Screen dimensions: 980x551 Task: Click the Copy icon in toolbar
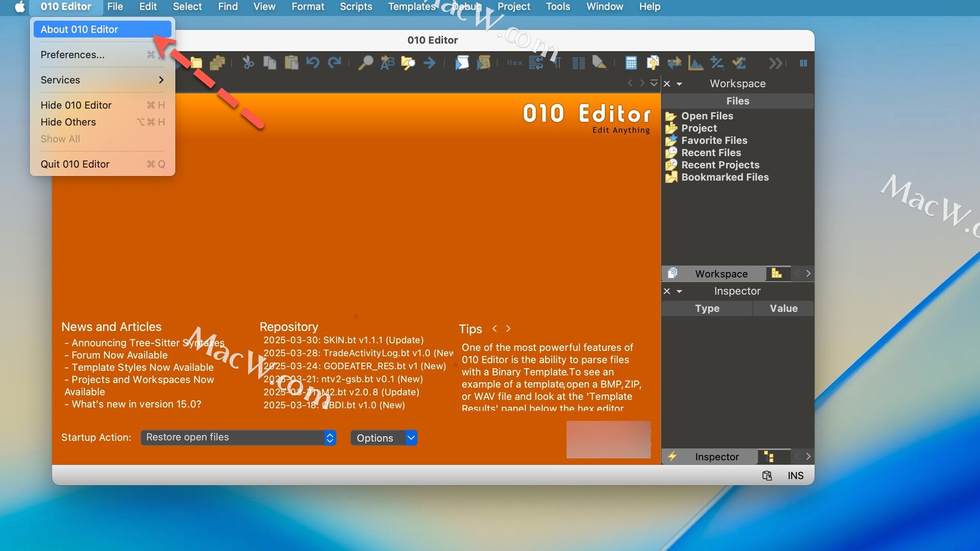[269, 63]
